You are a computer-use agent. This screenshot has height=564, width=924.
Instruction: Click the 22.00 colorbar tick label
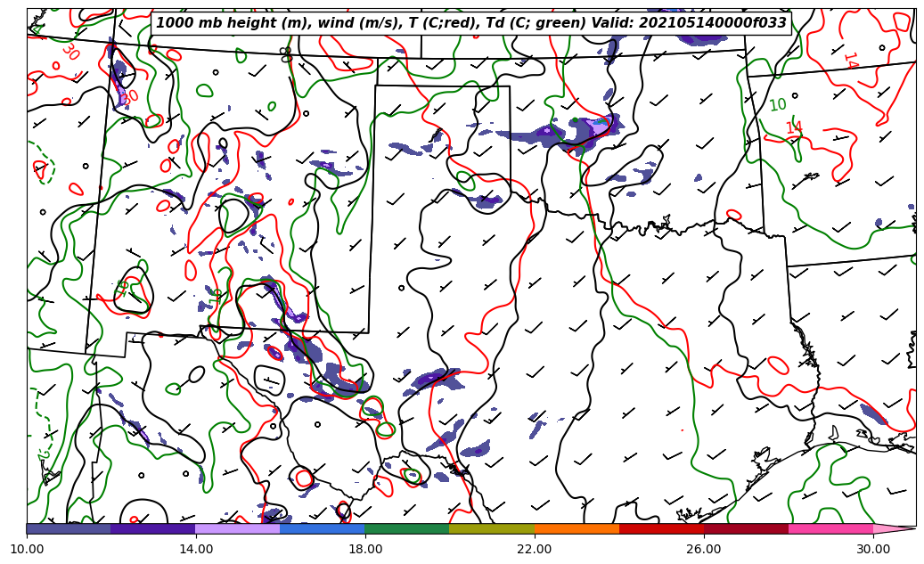(x=535, y=549)
